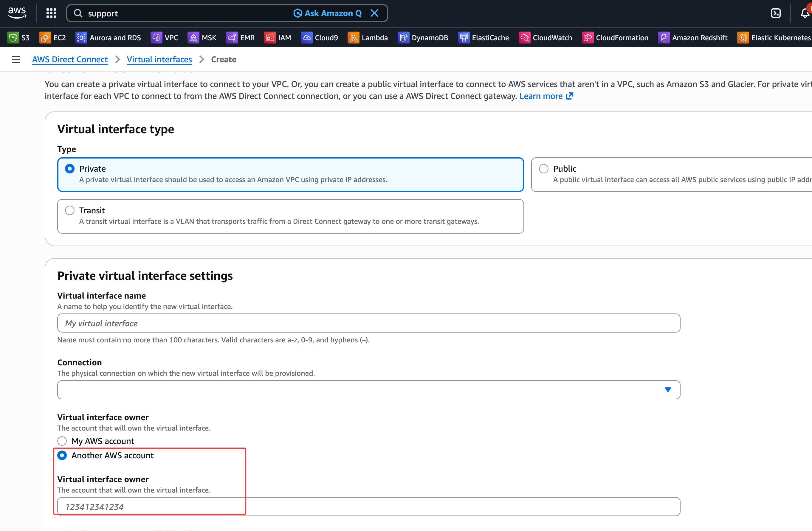
Task: Open the DynamoDB bookmark shortcut
Action: point(423,38)
